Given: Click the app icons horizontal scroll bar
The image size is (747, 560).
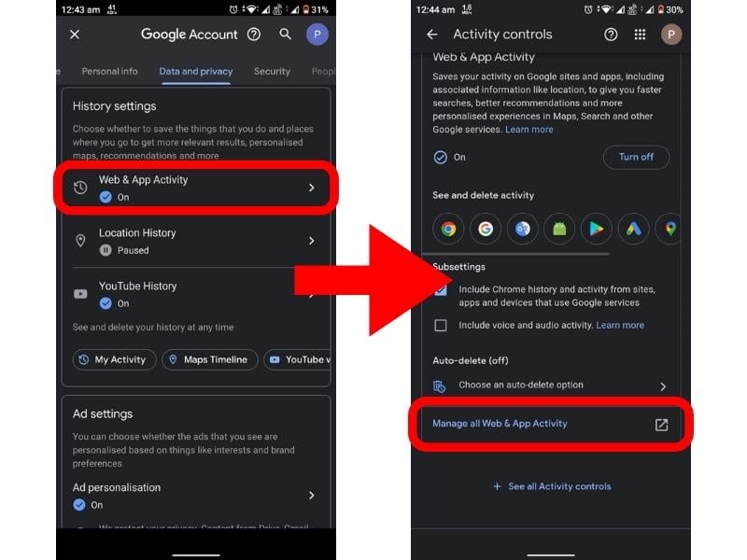Looking at the screenshot, I should tap(516, 254).
